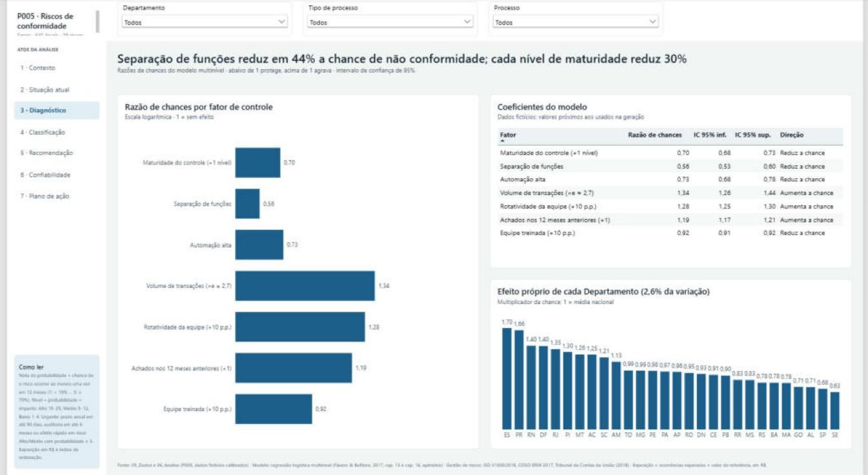Image resolution: width=868 pixels, height=475 pixels.
Task: Click table row Rotatividade da equipe (+10 p.p.)
Action: (x=670, y=207)
